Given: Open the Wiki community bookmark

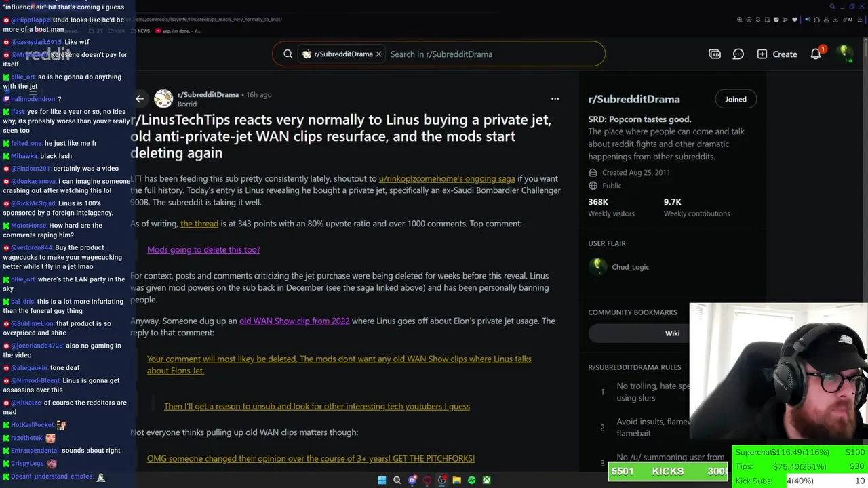Looking at the screenshot, I should tap(672, 333).
